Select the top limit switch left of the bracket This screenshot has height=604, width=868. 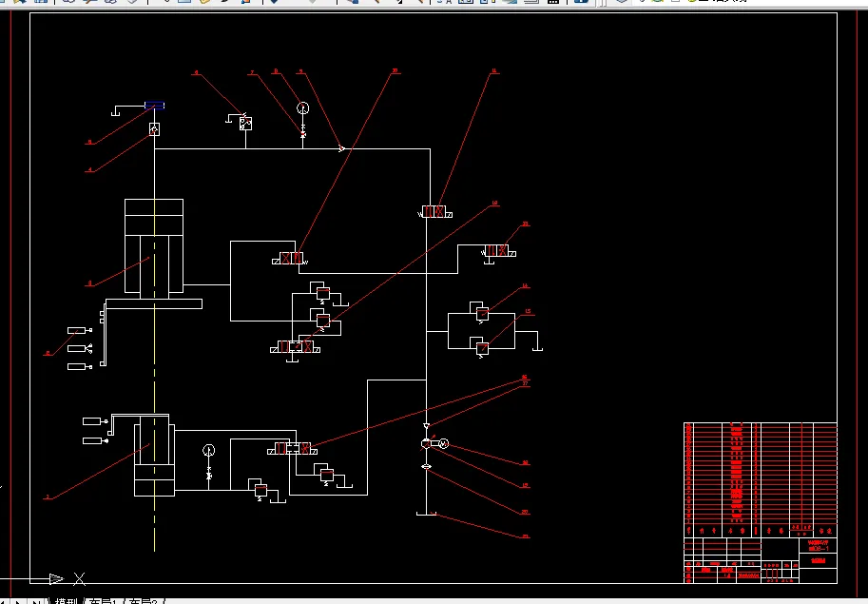[x=79, y=330]
